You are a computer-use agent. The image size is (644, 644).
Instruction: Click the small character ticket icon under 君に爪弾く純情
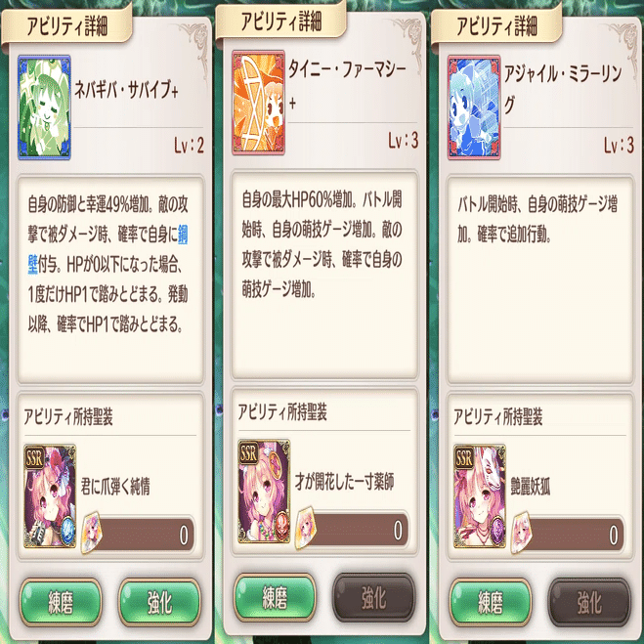click(x=91, y=532)
